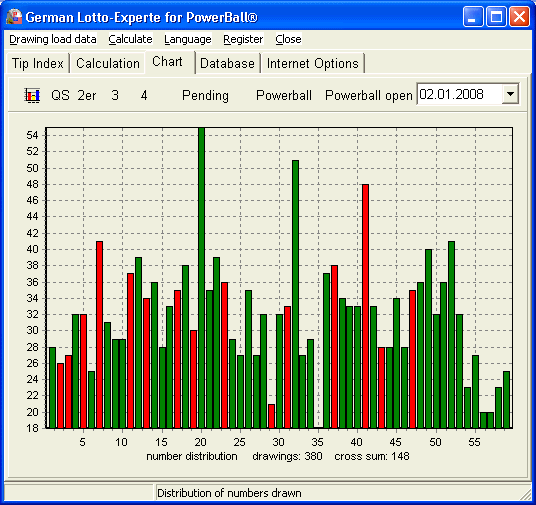Show the Powerball open chart
Screen dimensions: 536x505
pos(368,95)
